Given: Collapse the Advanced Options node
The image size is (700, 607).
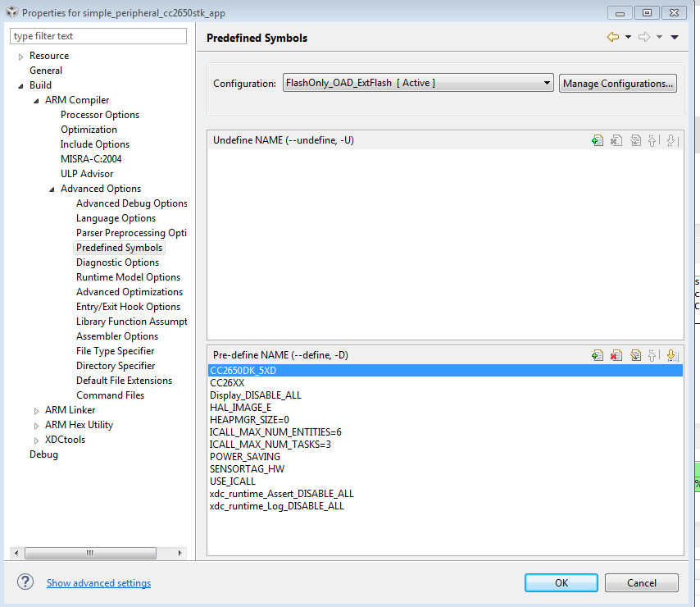Looking at the screenshot, I should (x=52, y=189).
